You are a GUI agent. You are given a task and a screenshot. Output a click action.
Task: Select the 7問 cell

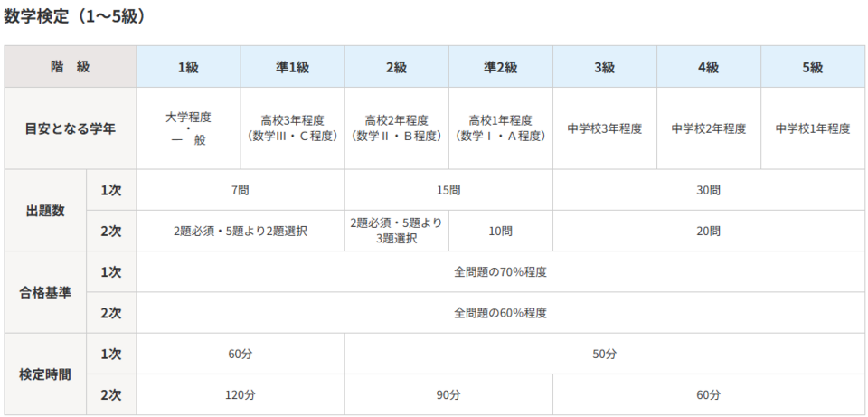coord(241,190)
